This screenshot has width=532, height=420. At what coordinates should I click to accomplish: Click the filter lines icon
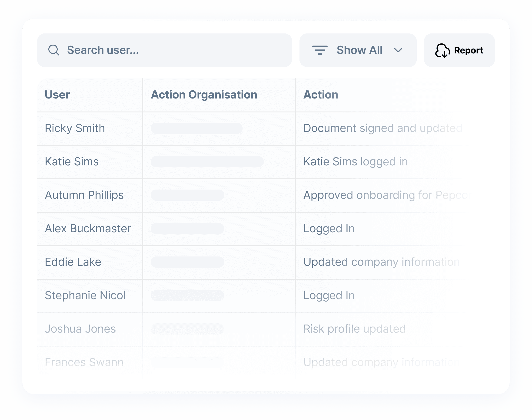click(320, 50)
